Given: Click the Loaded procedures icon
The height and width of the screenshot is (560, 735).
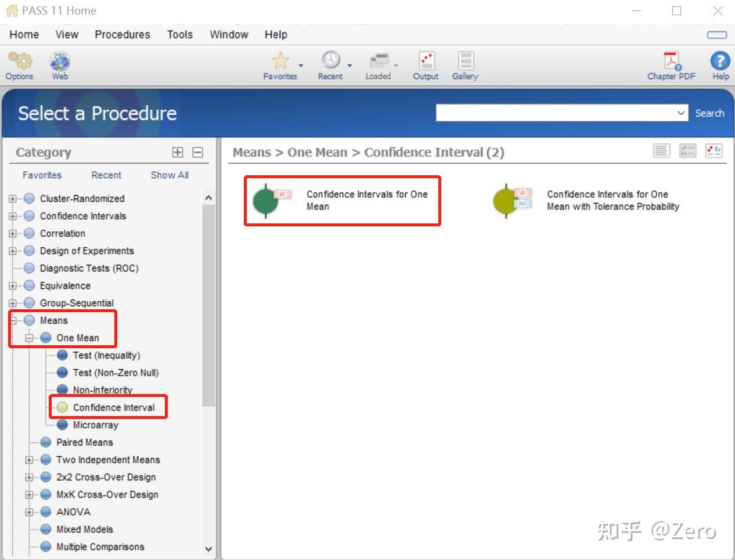Looking at the screenshot, I should coord(379,60).
